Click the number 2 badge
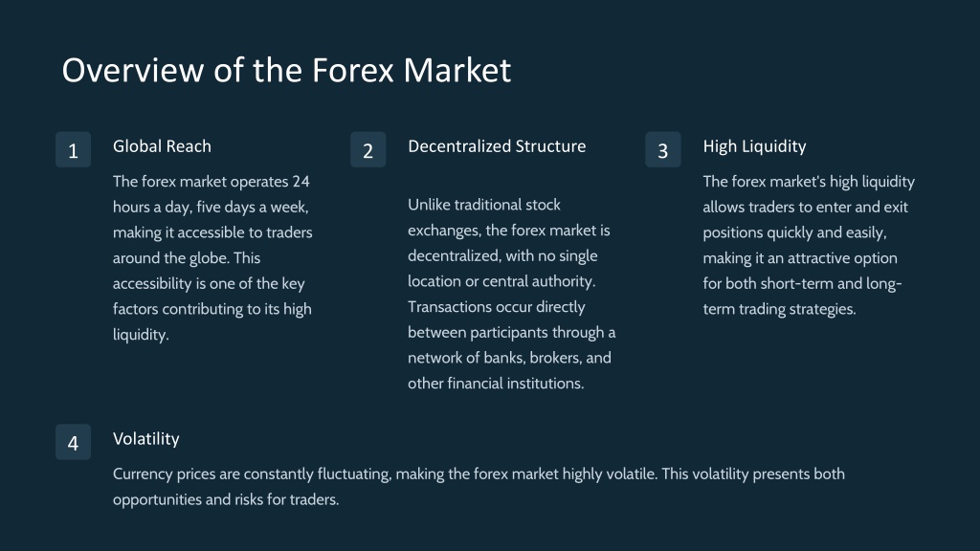Screen dimensions: 980x551 (368, 149)
